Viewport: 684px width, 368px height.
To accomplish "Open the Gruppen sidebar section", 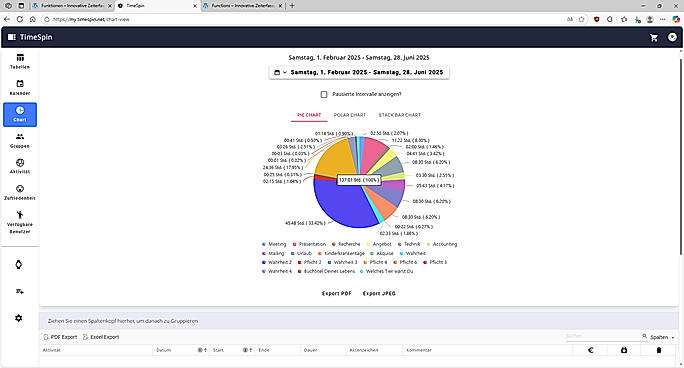I will pos(20,141).
